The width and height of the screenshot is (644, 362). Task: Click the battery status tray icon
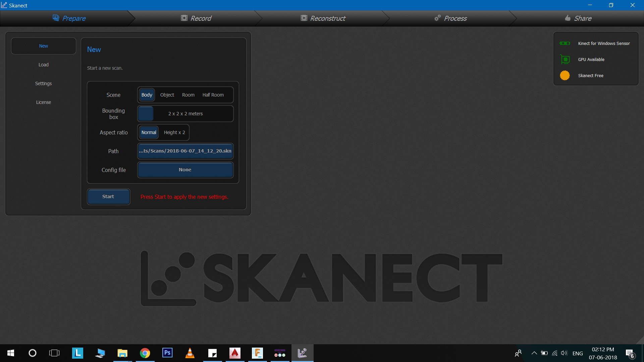(x=544, y=353)
